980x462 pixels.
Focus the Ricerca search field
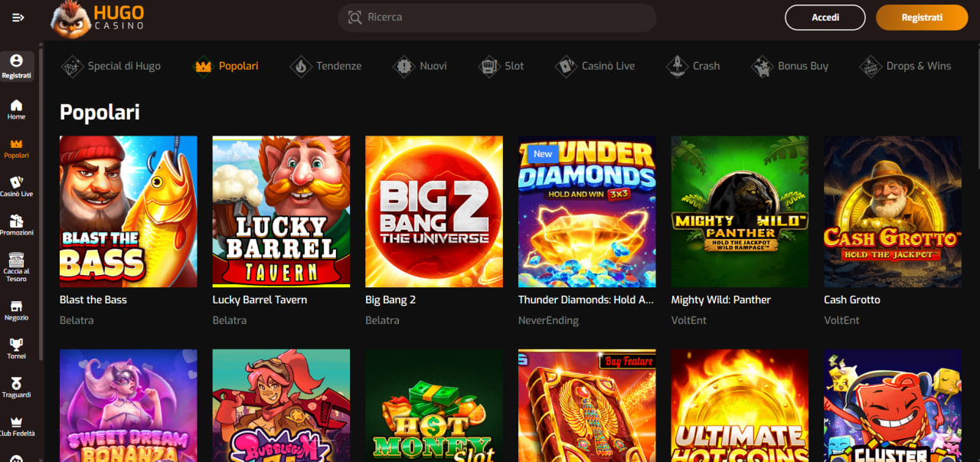point(497,17)
